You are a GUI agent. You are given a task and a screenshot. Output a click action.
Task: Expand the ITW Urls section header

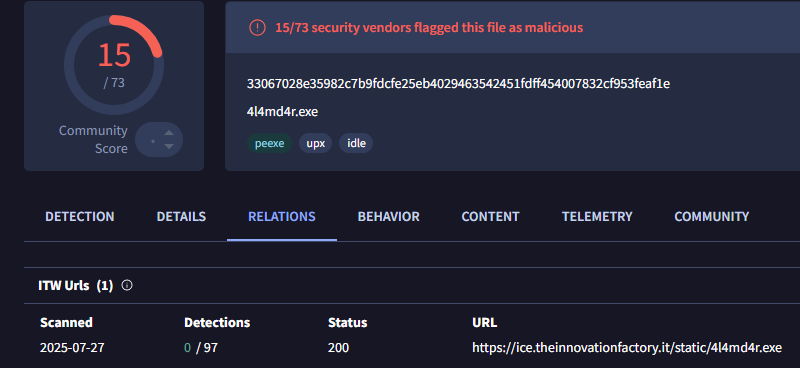(76, 285)
